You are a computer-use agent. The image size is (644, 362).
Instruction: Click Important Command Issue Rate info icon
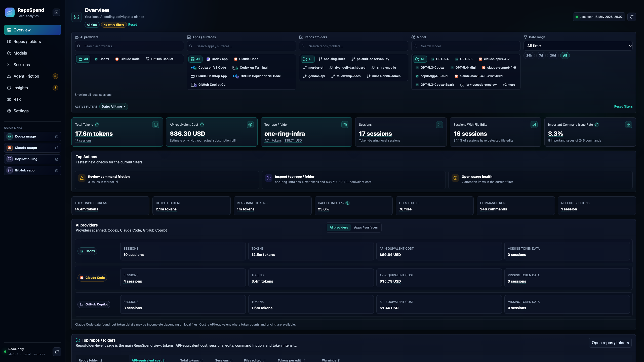[x=597, y=125]
